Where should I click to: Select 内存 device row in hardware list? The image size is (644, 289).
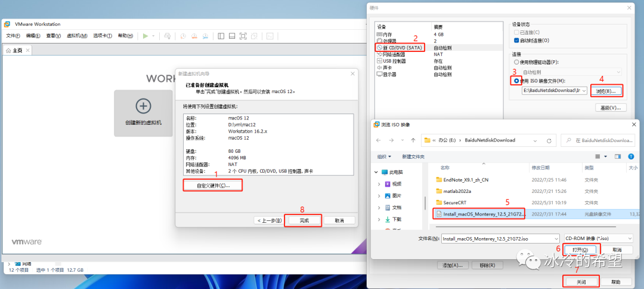click(438, 35)
